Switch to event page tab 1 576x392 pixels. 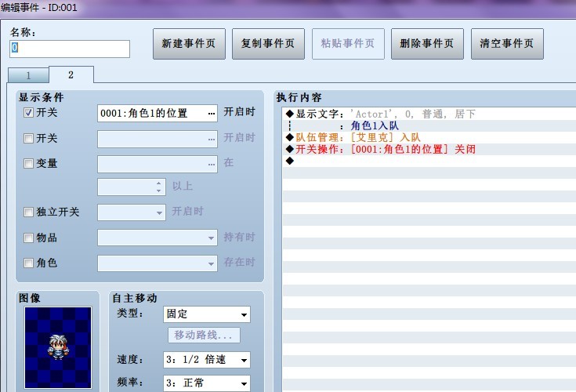coord(28,76)
